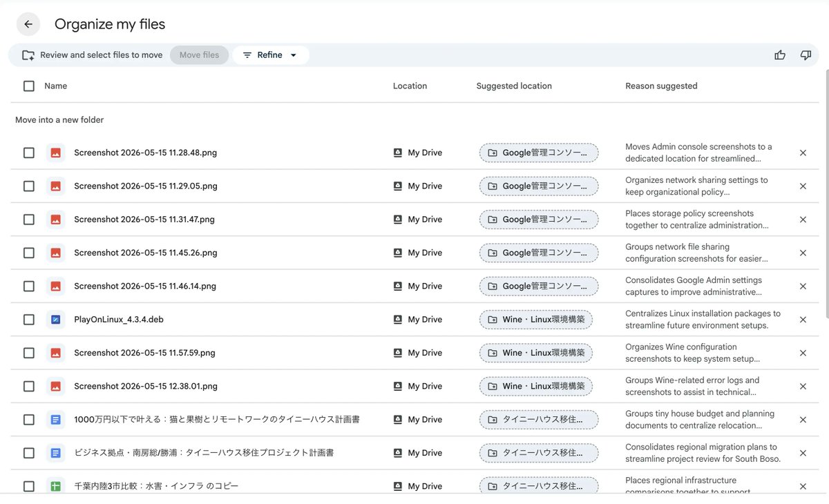The height and width of the screenshot is (504, 829).
Task: Click タイニーハウス移住 chip for ビジネス拠点 document
Action: pos(539,453)
